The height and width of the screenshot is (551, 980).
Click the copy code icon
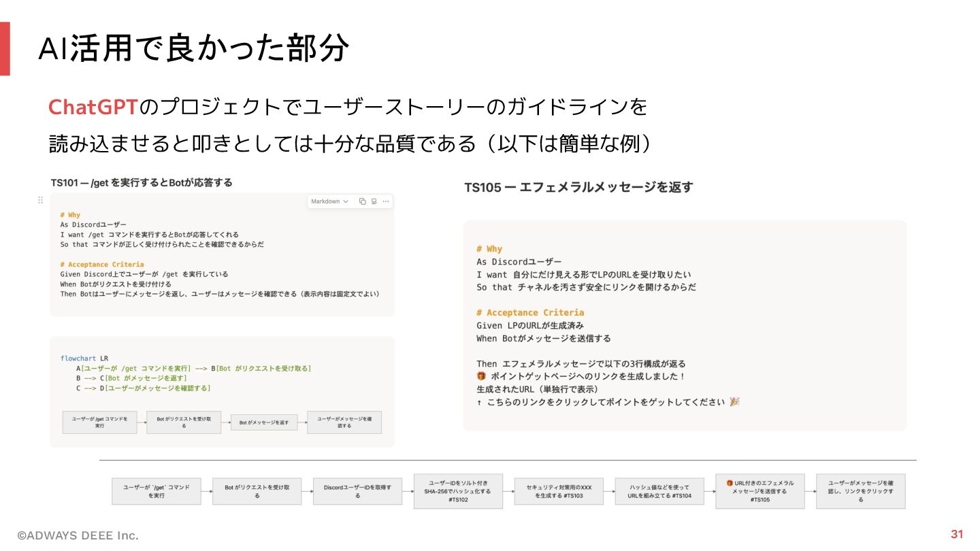coord(362,201)
